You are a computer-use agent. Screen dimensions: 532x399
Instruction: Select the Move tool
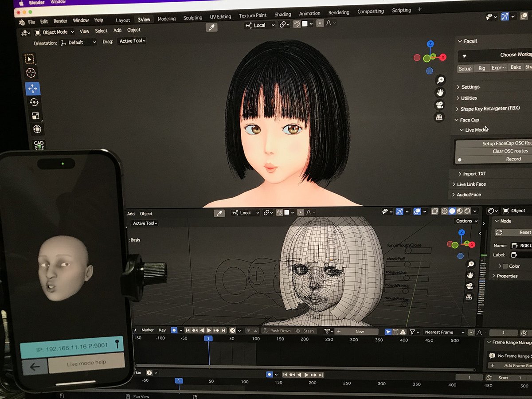pyautogui.click(x=32, y=89)
